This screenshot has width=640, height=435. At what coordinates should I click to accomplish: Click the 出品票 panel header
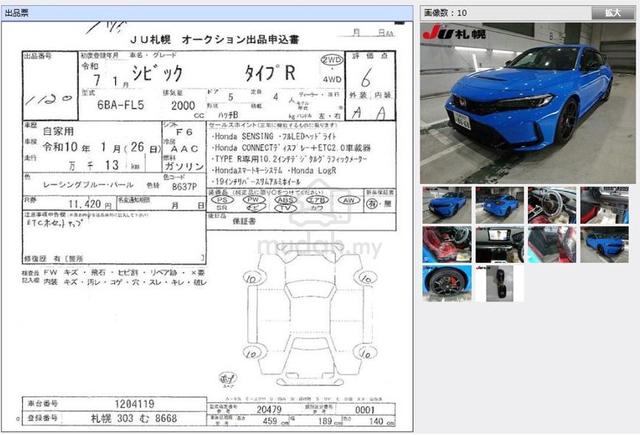(207, 13)
